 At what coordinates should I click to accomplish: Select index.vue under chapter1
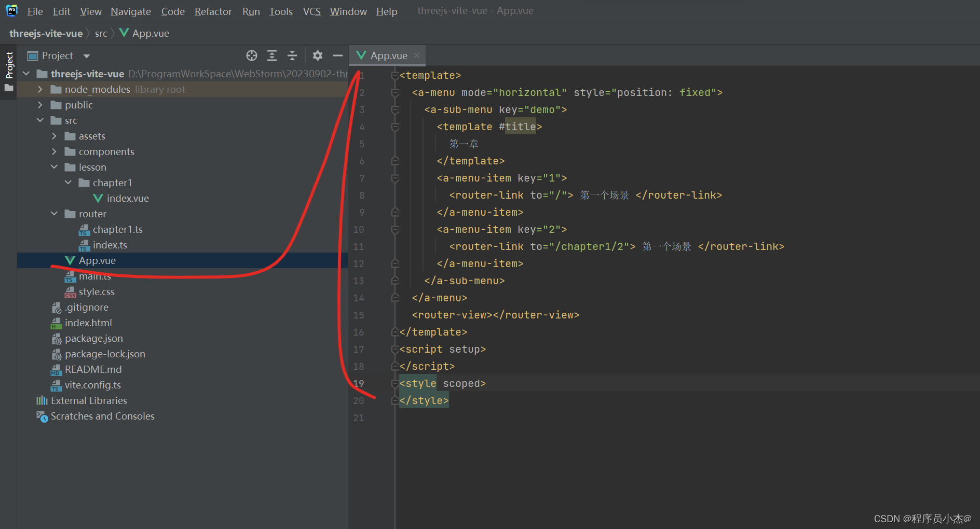point(128,198)
